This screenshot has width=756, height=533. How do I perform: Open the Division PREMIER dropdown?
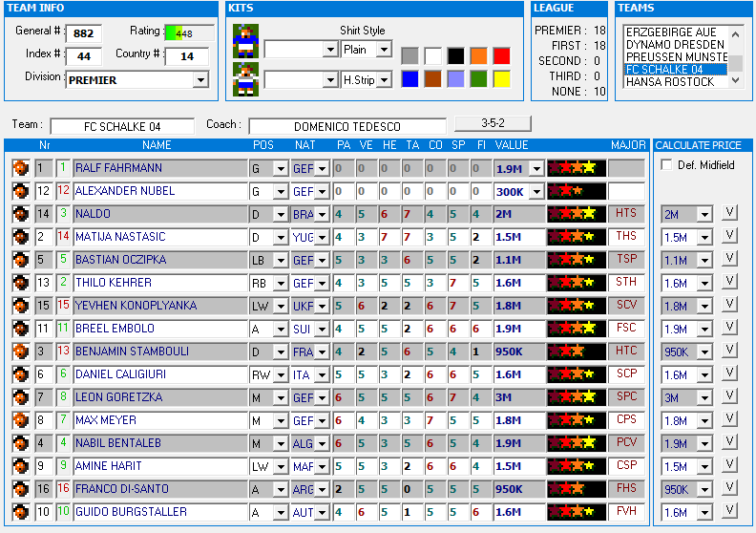199,80
